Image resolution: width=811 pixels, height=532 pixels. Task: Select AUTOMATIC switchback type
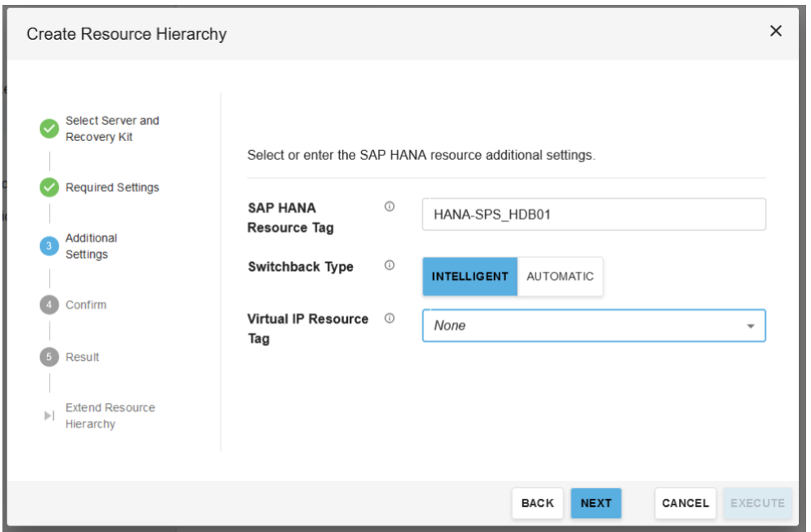click(560, 277)
